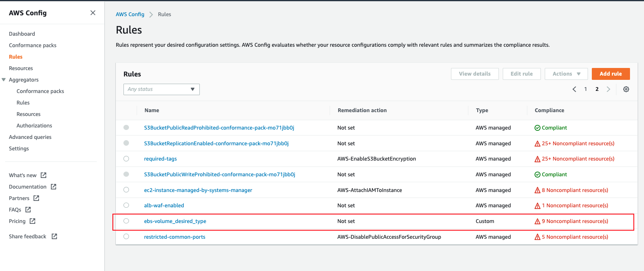Go to page 2 in the pagination
Screen dimensions: 644x271
coord(597,89)
